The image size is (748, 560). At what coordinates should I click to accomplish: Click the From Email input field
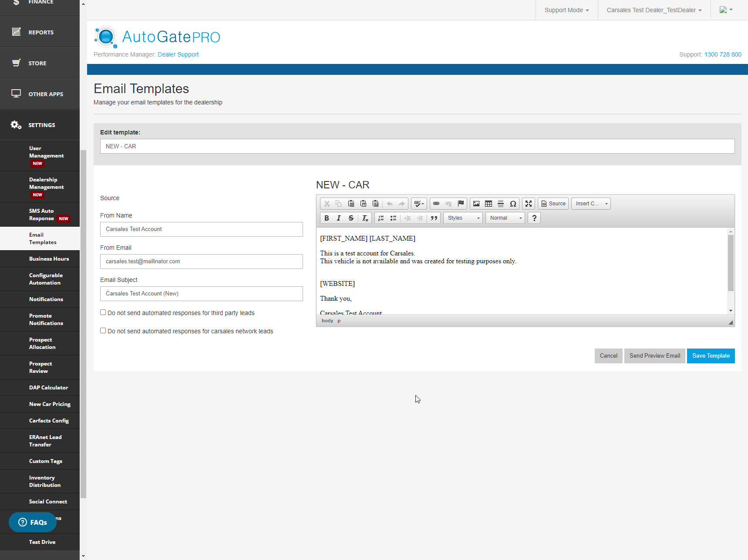click(202, 262)
